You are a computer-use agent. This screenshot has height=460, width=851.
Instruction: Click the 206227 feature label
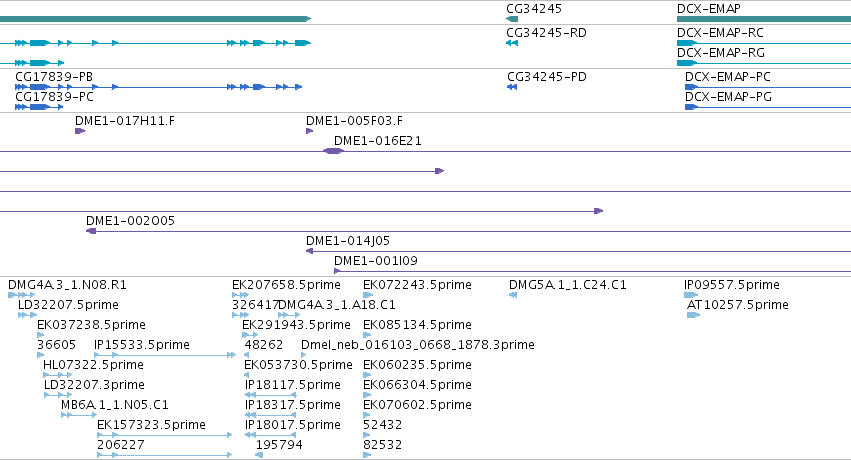click(121, 445)
